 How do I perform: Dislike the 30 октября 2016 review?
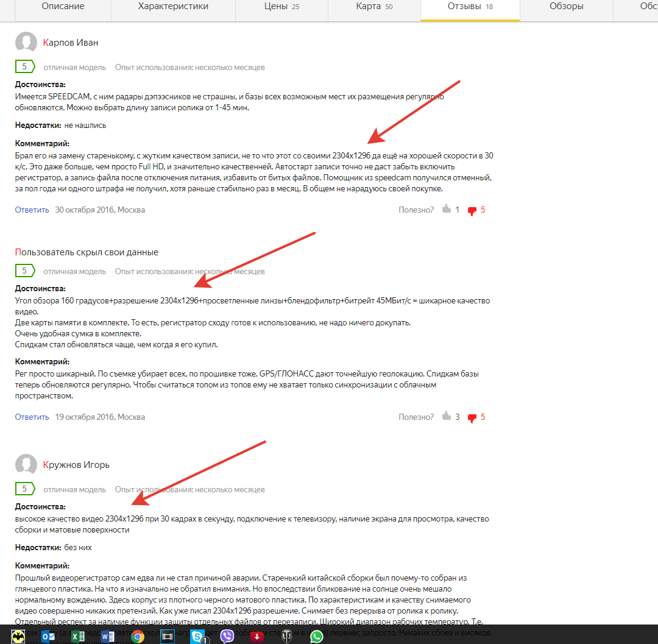[472, 211]
